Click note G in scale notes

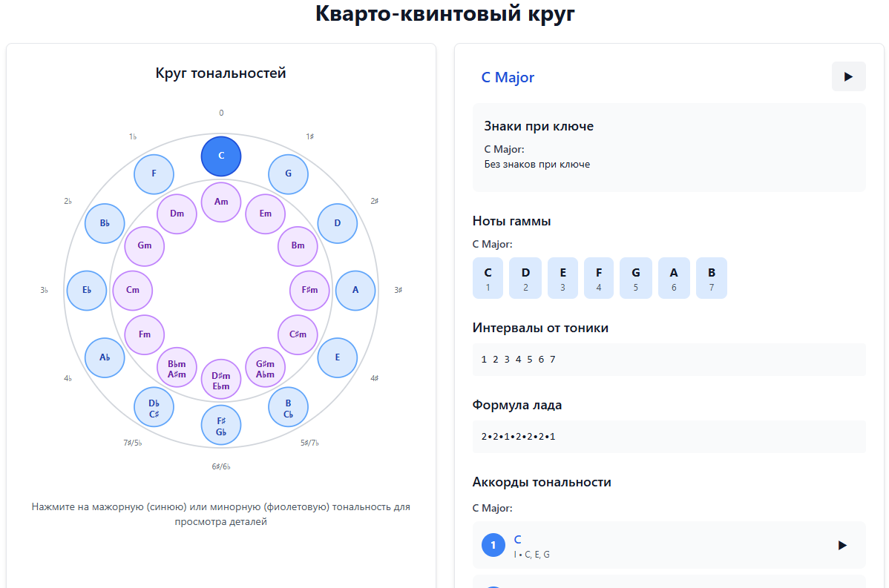coord(636,278)
